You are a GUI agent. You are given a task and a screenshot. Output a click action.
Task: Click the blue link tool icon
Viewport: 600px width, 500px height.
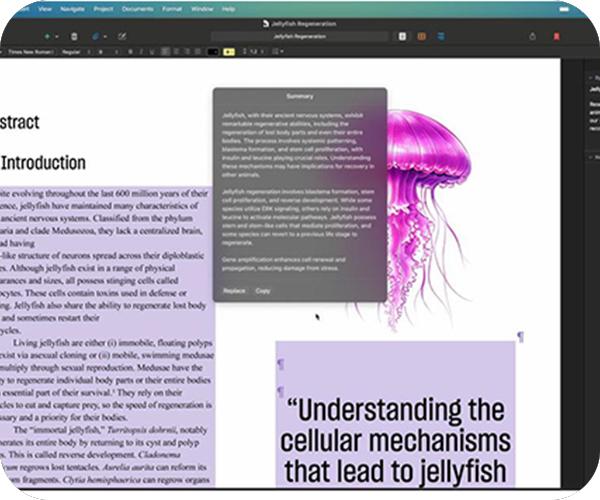(97, 36)
